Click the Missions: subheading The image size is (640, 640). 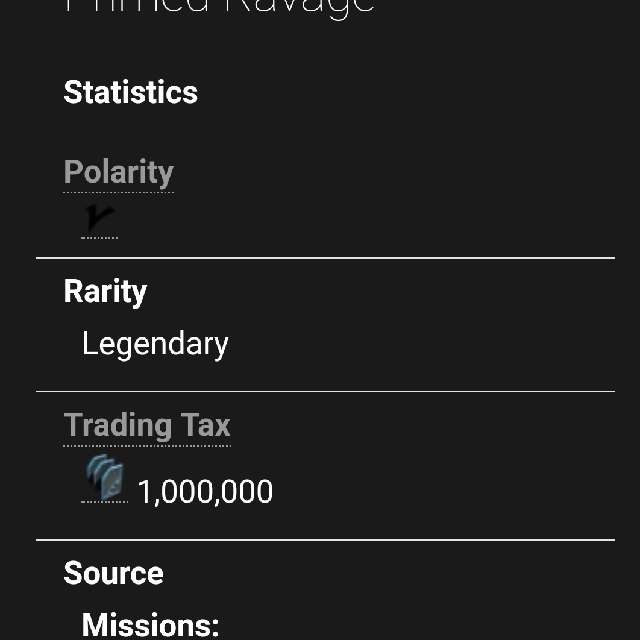[x=151, y=624]
